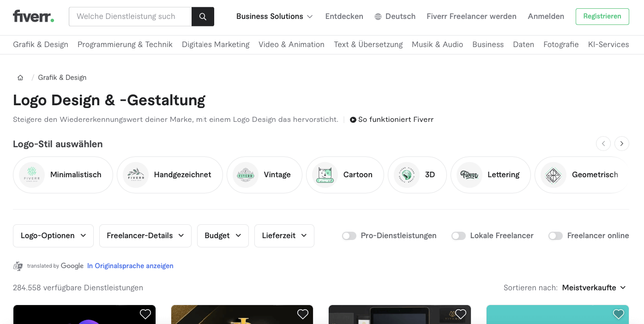The width and height of the screenshot is (644, 324).
Task: Select the Cartoon style label
Action: 358,175
